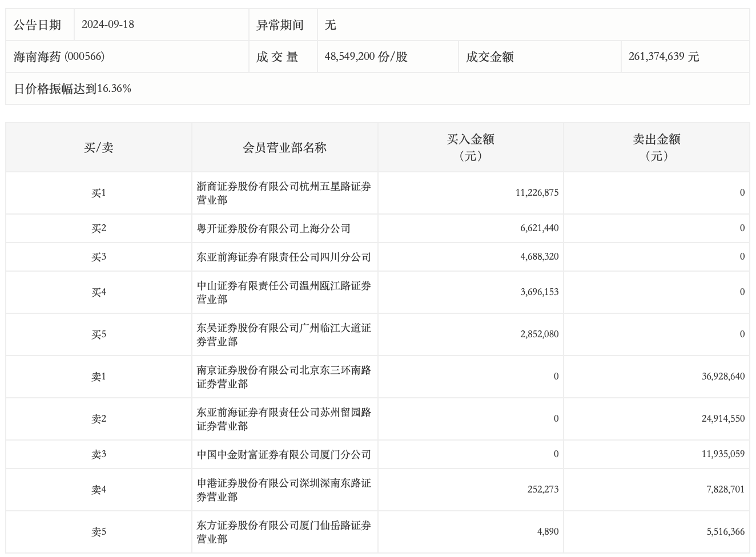Click the stock name 海南海药 (000566)
This screenshot has height=557, width=756.
(59, 56)
